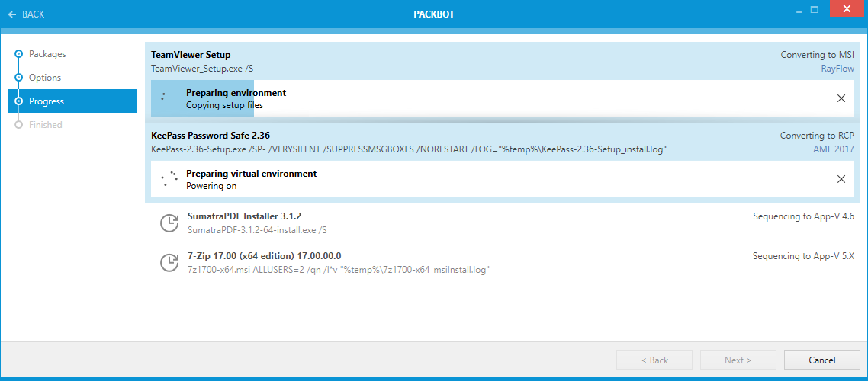Select the Progress wizard step
This screenshot has height=381, width=868.
47,101
